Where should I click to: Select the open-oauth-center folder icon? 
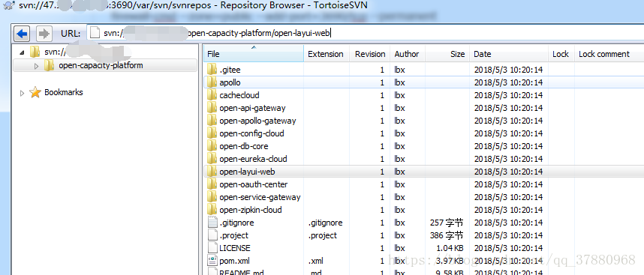pyautogui.click(x=212, y=184)
